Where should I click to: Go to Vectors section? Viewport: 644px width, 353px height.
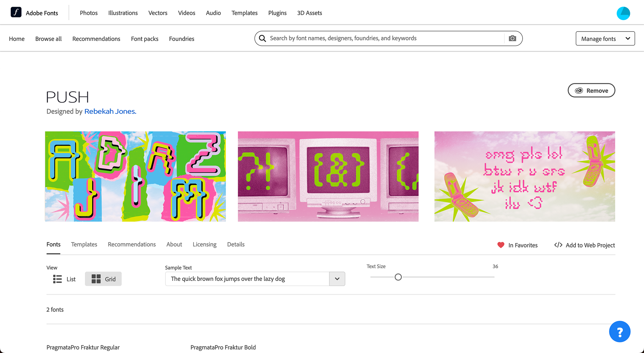click(158, 13)
